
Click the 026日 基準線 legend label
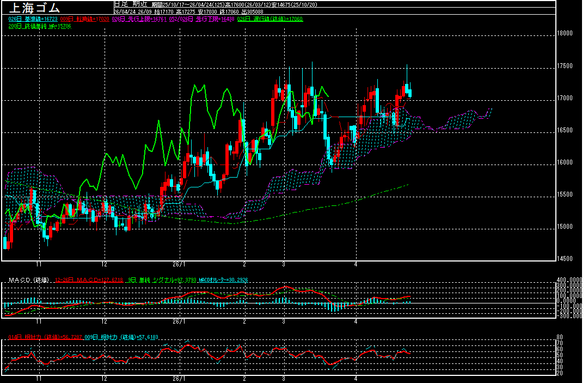(x=29, y=19)
